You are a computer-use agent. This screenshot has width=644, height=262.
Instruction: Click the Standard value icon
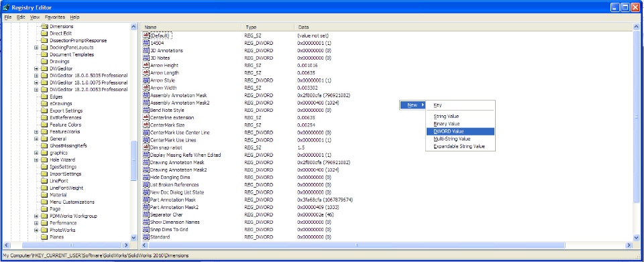pyautogui.click(x=146, y=237)
